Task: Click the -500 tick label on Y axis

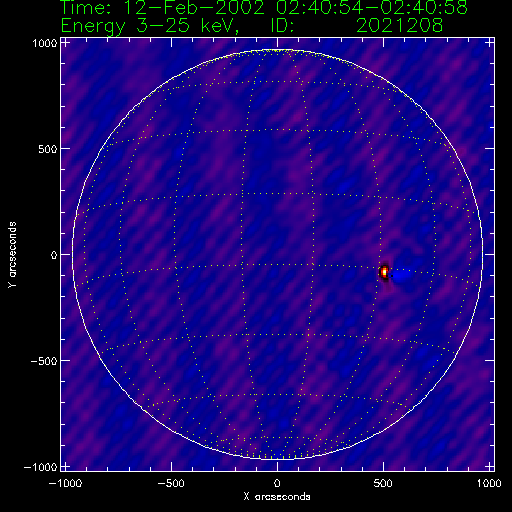Action: click(x=44, y=361)
